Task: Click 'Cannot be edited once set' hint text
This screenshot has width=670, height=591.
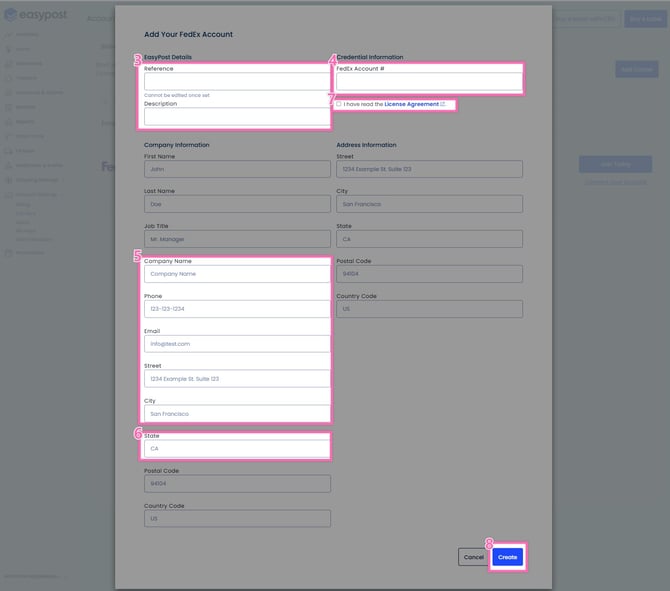Action: (x=177, y=95)
